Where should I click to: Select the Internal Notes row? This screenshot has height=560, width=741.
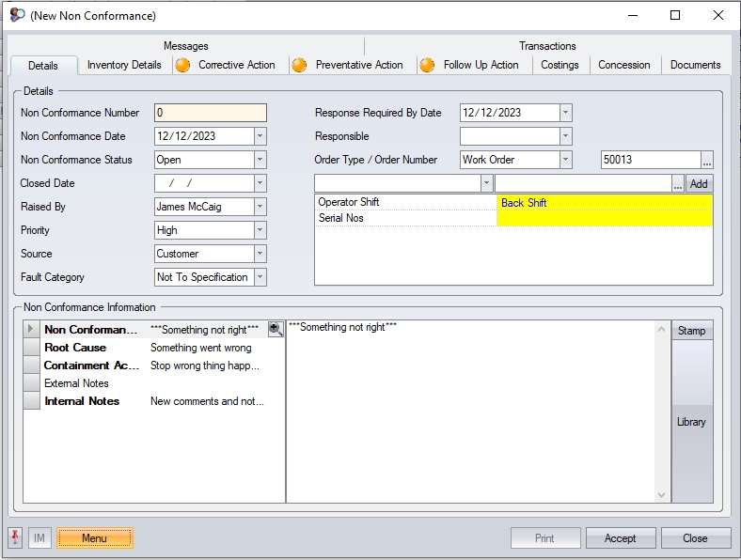pos(82,401)
